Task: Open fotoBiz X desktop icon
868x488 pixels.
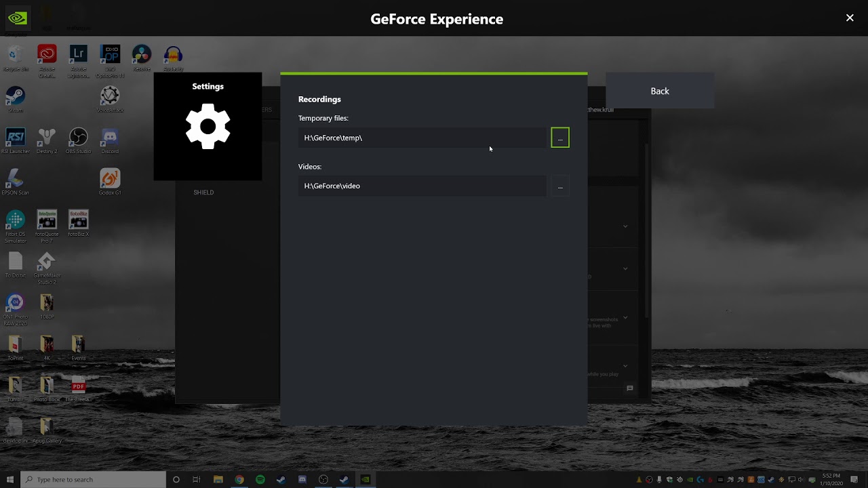Action: tap(78, 224)
